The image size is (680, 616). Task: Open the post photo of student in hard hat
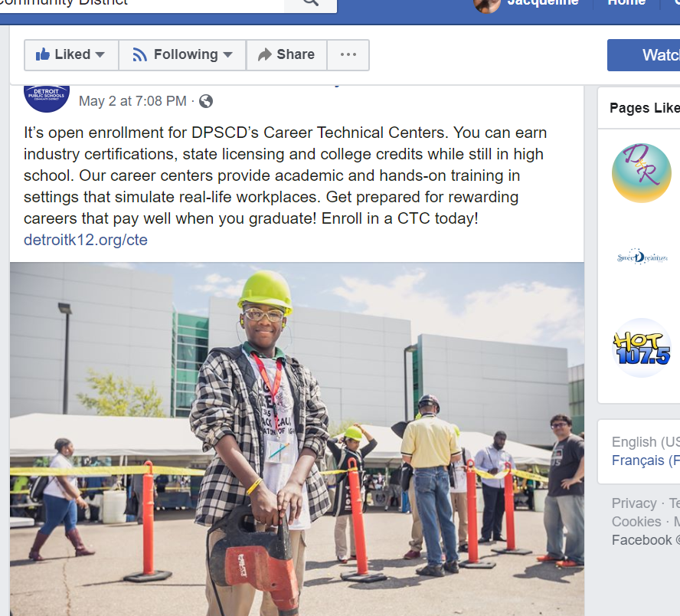(x=296, y=439)
